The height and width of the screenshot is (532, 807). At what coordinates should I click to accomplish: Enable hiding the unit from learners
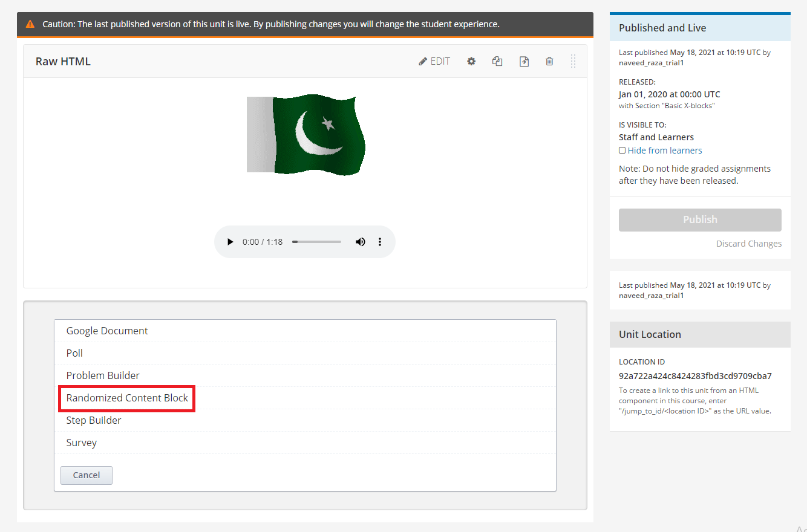(622, 150)
